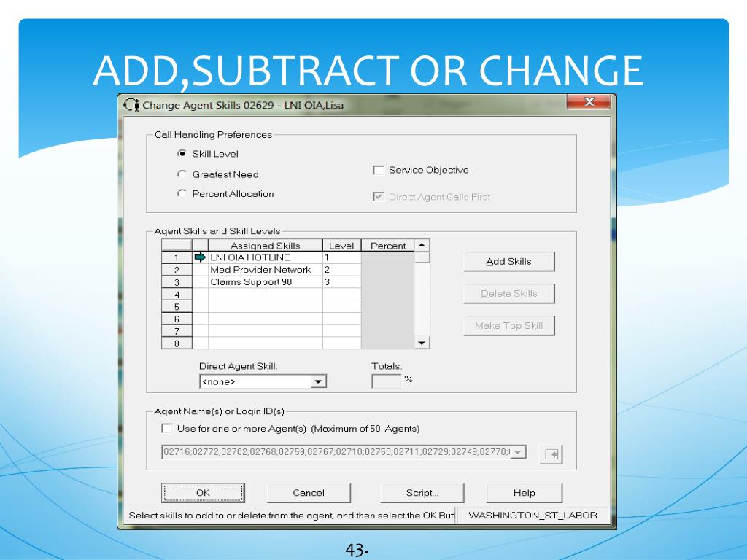Open the Script... button
Viewport: 747px width, 560px height.
(422, 493)
